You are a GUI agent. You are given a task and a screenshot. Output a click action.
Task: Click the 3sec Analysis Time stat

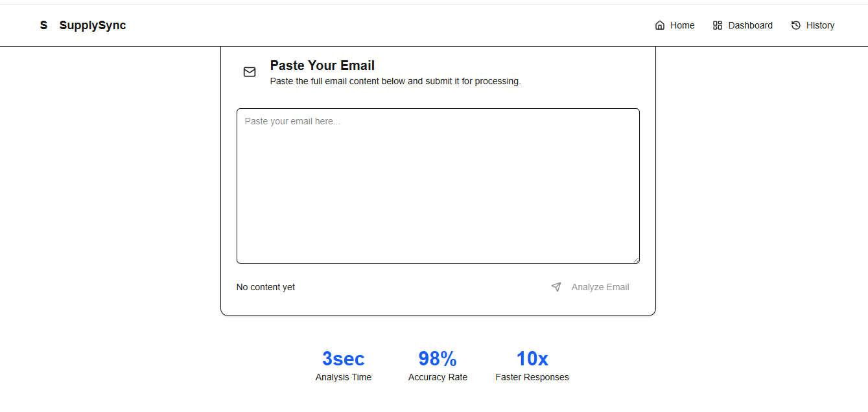click(344, 366)
